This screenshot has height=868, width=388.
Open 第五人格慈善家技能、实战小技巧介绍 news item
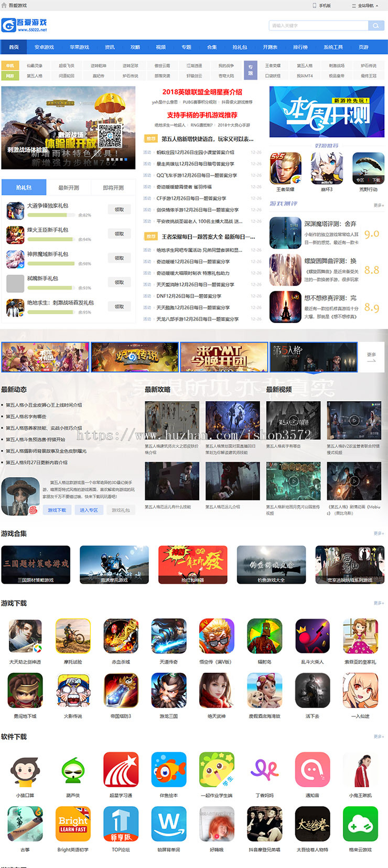(x=44, y=428)
